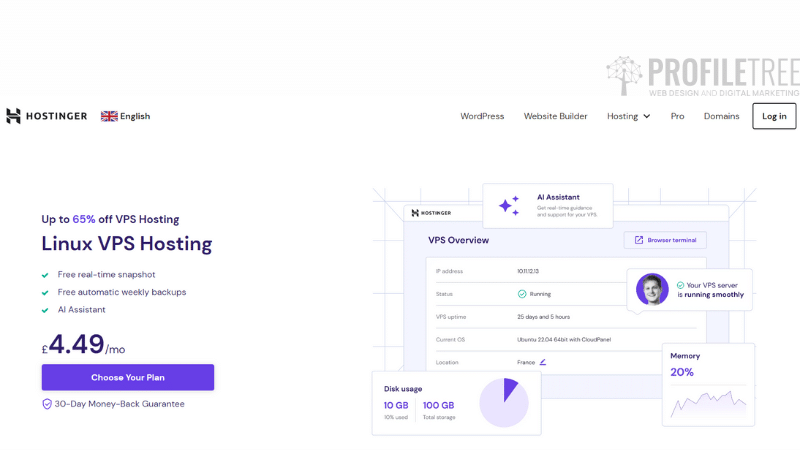Click the Free real-time snapshot text
The width and height of the screenshot is (800, 450).
[x=106, y=274]
